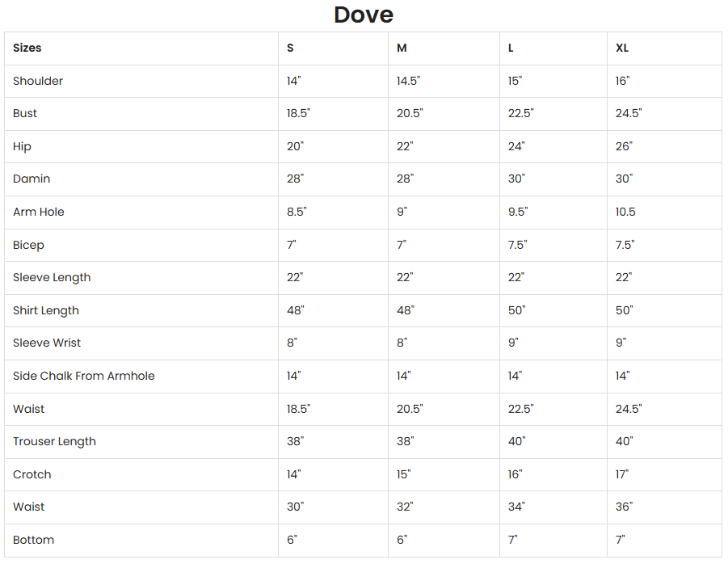This screenshot has width=728, height=564.
Task: Click the Bicep row label
Action: point(28,245)
